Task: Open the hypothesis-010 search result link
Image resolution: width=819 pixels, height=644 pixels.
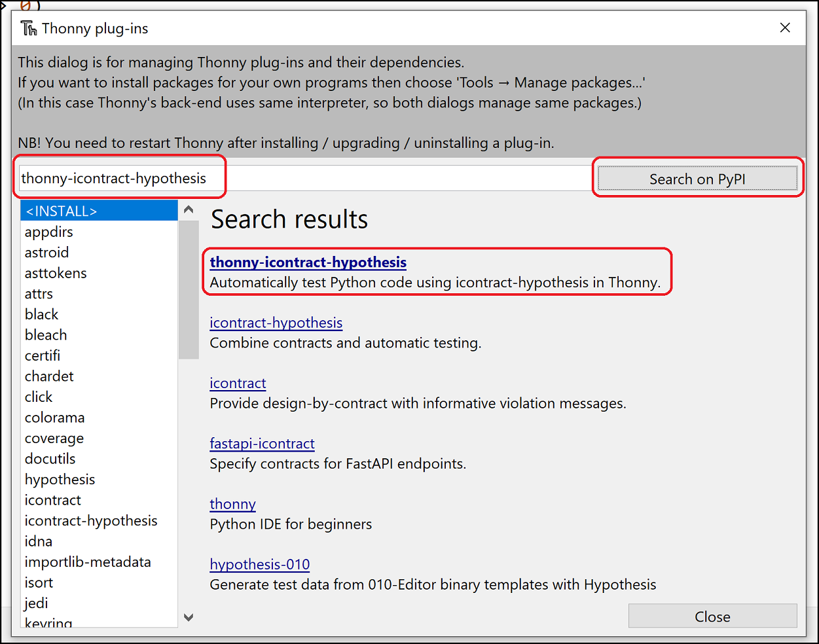Action: (x=259, y=564)
